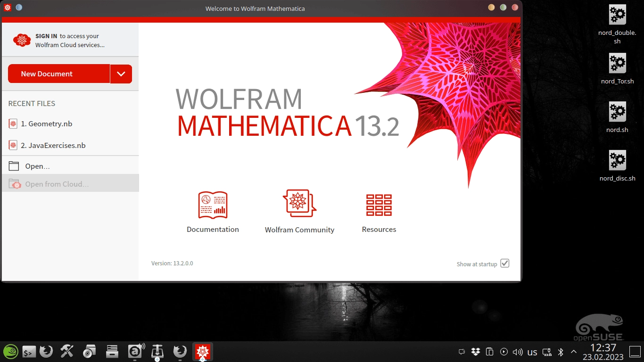Open the volume control tray icon
644x362 pixels.
click(x=518, y=352)
